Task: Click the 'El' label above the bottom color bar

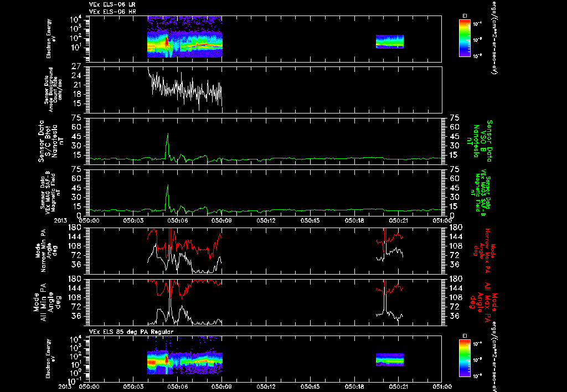Action: 465,336
